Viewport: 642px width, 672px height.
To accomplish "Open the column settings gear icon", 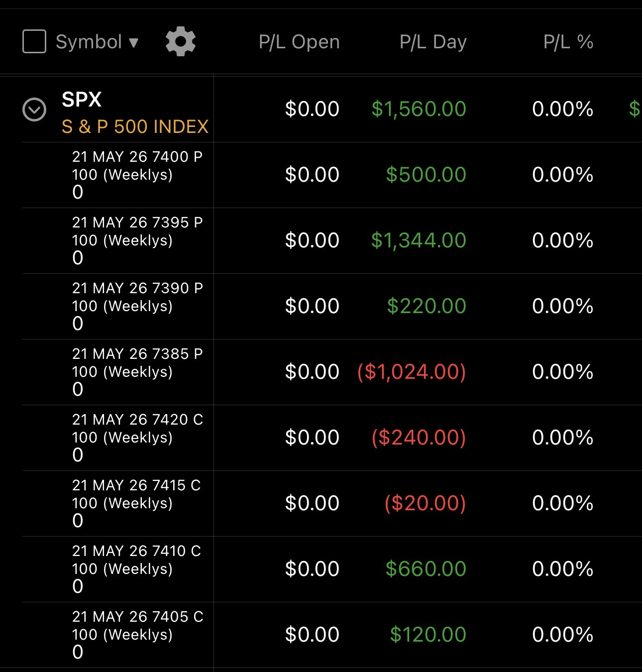I will tap(180, 41).
